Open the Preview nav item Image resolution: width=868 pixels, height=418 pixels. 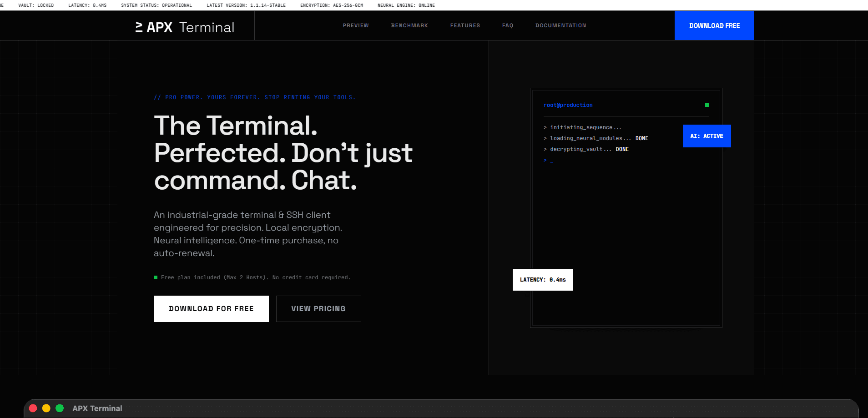356,25
